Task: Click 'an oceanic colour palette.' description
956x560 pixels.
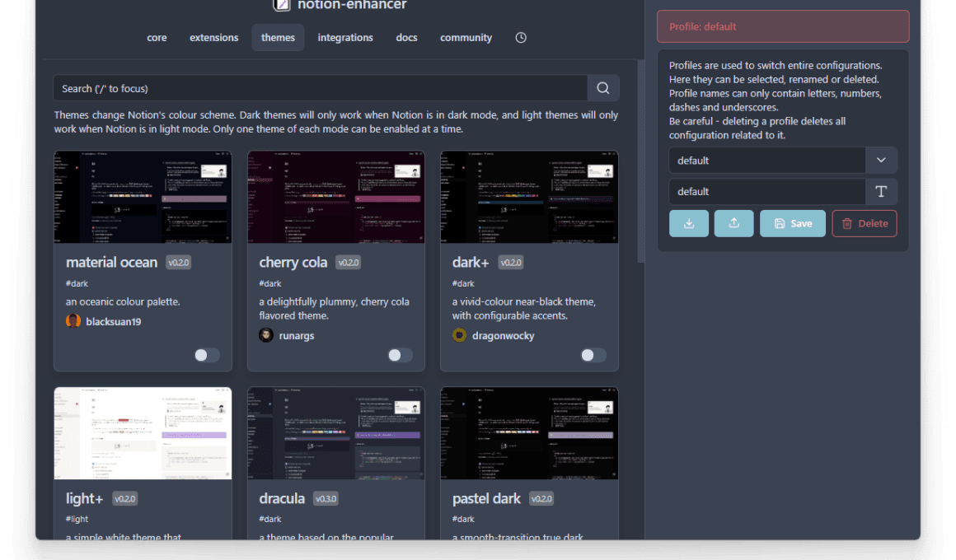Action: coord(123,301)
